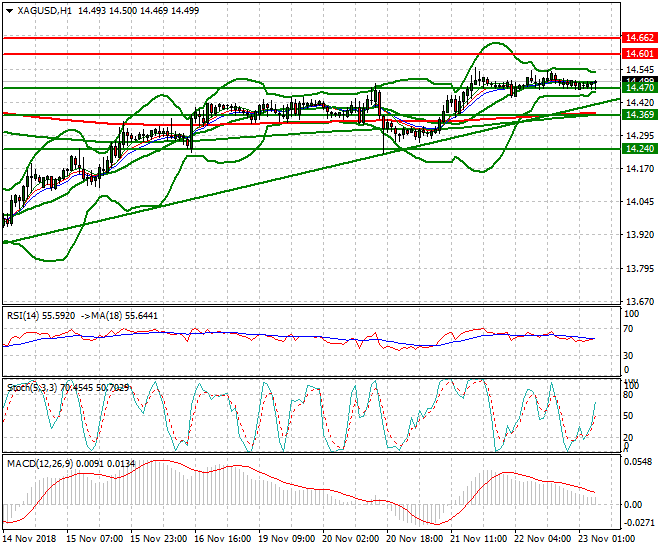Click the 13.670 price axis value
This screenshot has height=550, width=660.
click(640, 301)
